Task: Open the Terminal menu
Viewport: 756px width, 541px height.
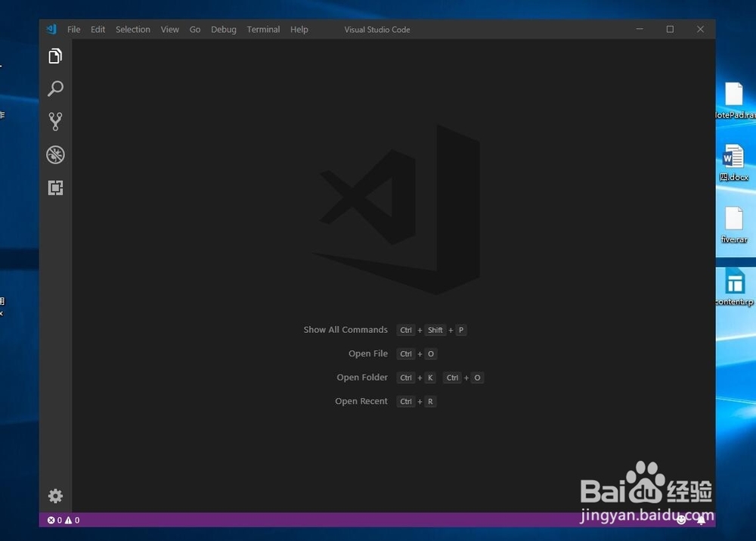Action: [x=263, y=30]
